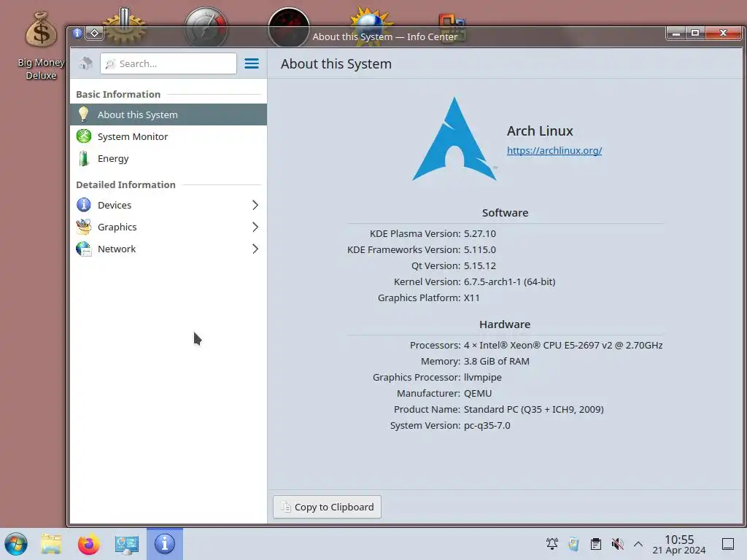Click the Copy to Clipboard button
Viewport: 747px width, 560px height.
click(327, 507)
